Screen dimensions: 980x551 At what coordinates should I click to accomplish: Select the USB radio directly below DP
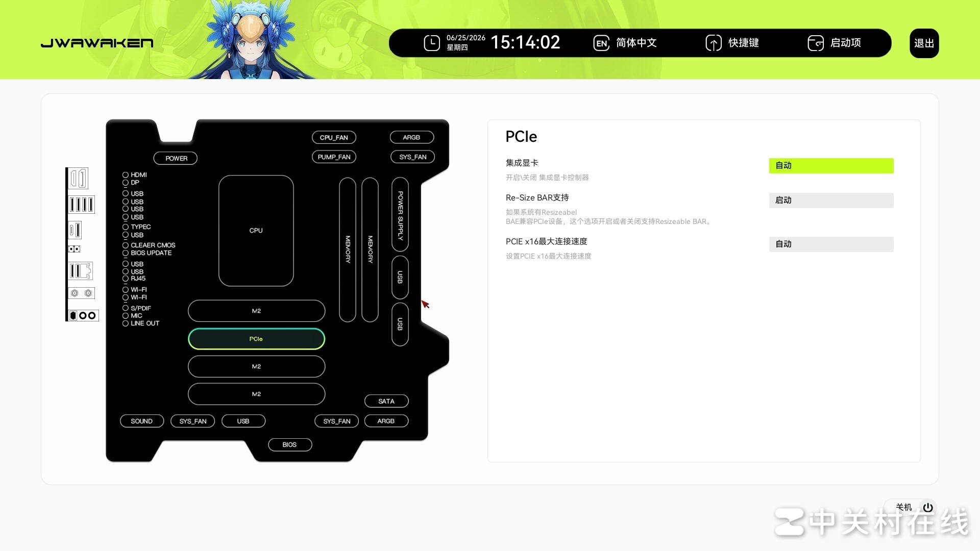point(125,194)
